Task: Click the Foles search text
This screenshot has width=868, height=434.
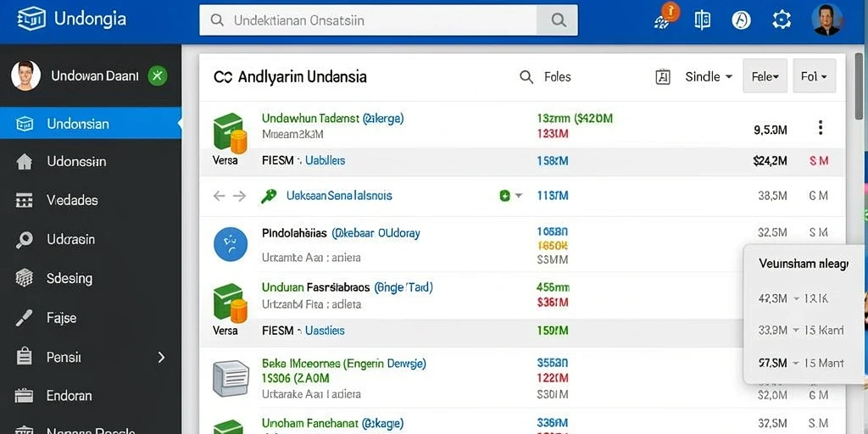Action: (558, 77)
